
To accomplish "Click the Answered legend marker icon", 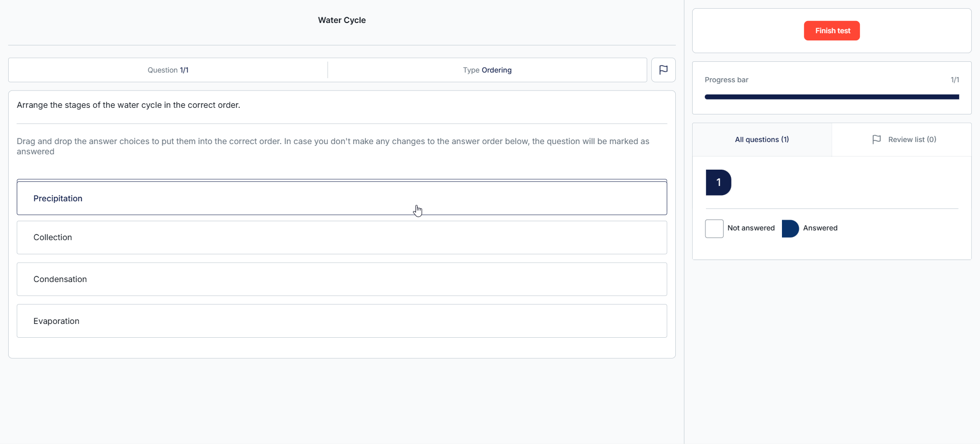I will coord(790,228).
